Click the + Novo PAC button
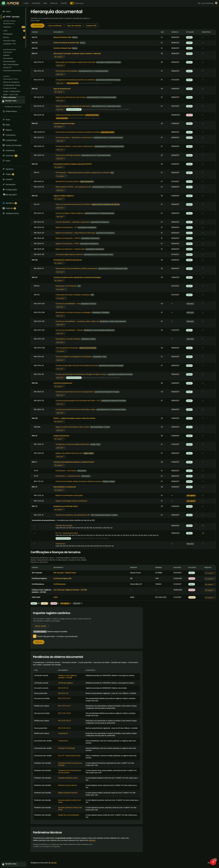 pyautogui.click(x=37, y=25)
